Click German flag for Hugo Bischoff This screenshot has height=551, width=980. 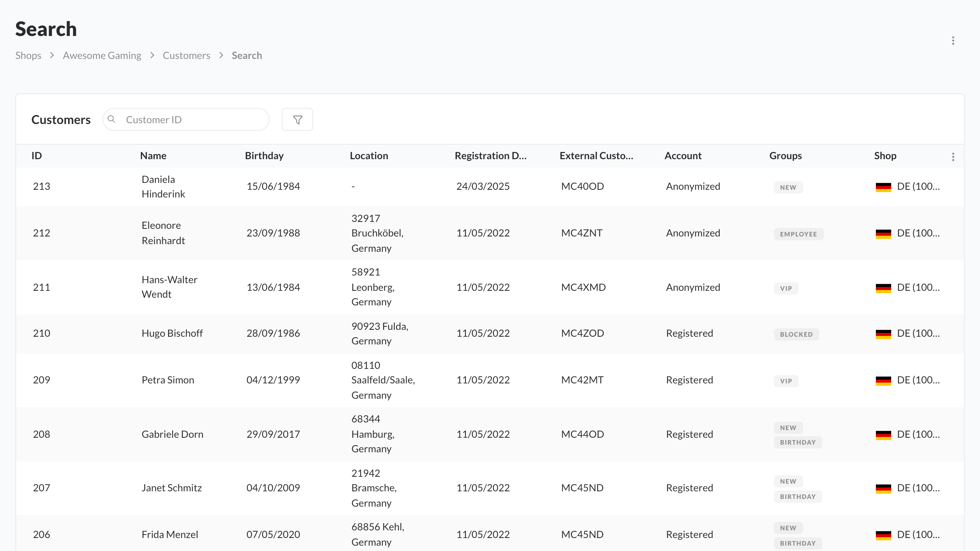coord(883,334)
